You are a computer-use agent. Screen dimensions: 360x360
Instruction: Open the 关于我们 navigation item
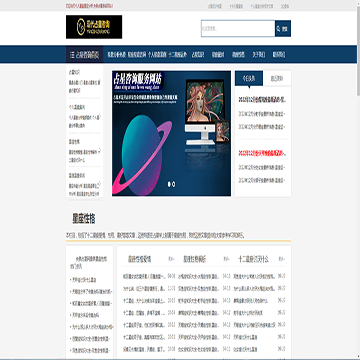pos(259,55)
